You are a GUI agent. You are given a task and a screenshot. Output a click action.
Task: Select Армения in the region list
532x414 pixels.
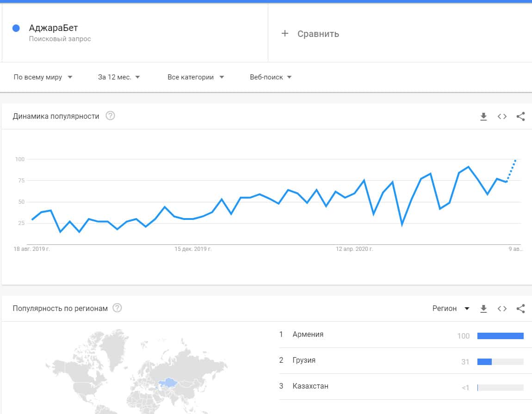308,335
